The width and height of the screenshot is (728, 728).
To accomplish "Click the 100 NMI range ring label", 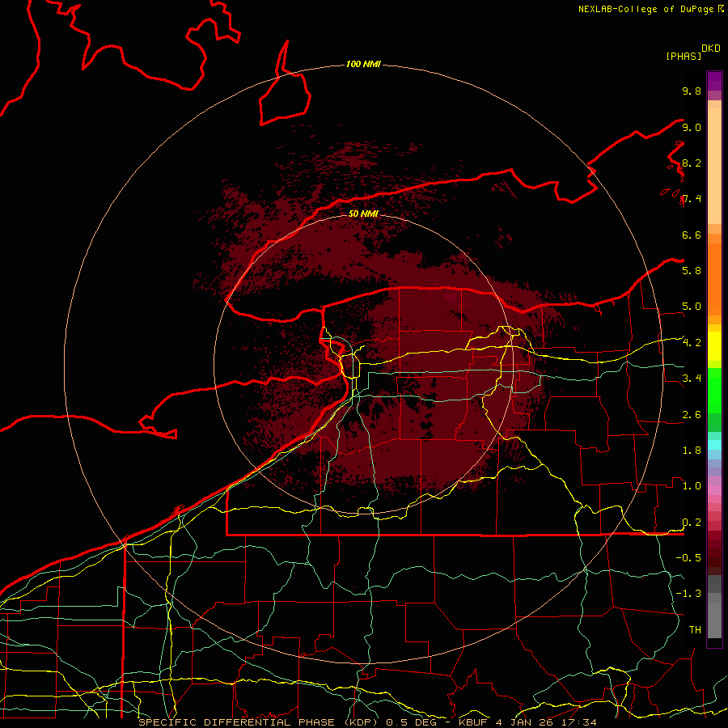I will click(363, 64).
